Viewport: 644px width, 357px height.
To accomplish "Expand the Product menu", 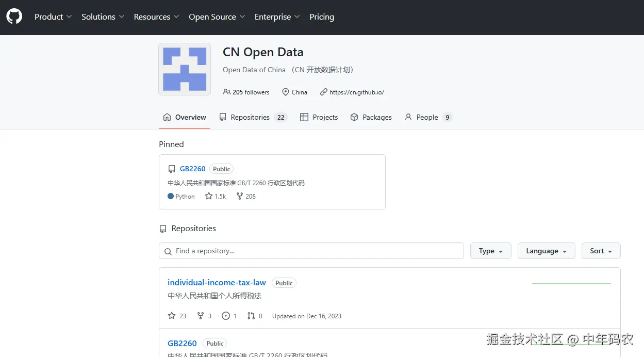I will 53,17.
